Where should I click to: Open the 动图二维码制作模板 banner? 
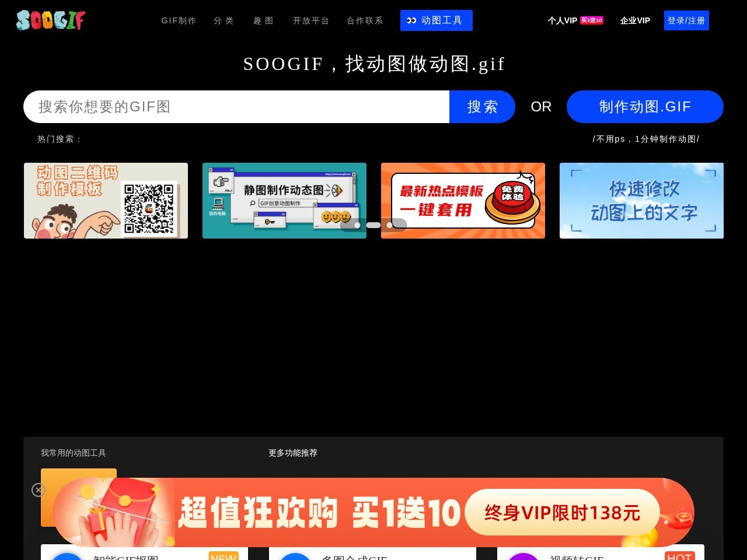[106, 201]
